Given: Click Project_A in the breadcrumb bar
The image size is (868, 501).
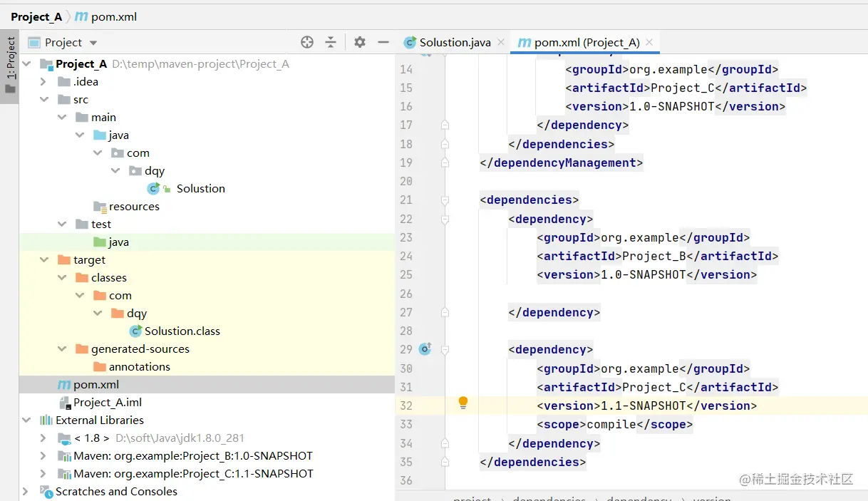Looking at the screenshot, I should 36,16.
